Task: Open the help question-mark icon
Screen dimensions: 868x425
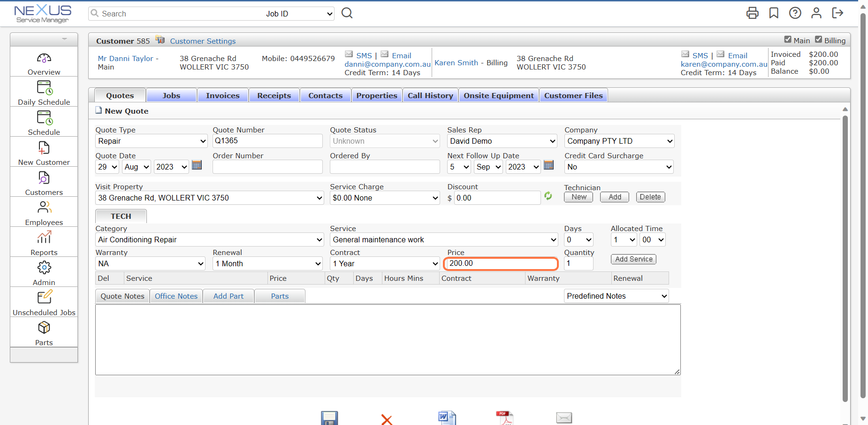Action: click(795, 13)
